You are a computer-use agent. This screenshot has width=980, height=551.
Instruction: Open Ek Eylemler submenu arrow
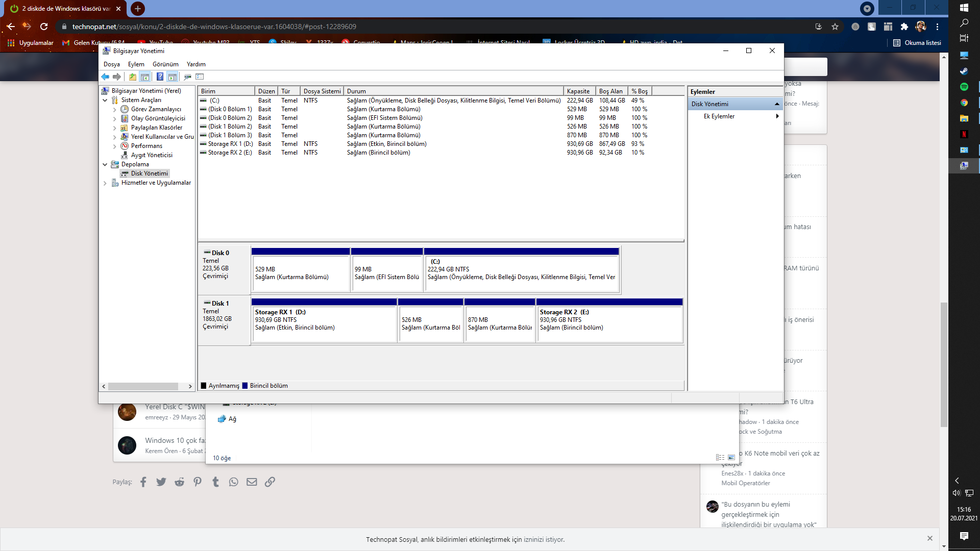click(x=777, y=116)
